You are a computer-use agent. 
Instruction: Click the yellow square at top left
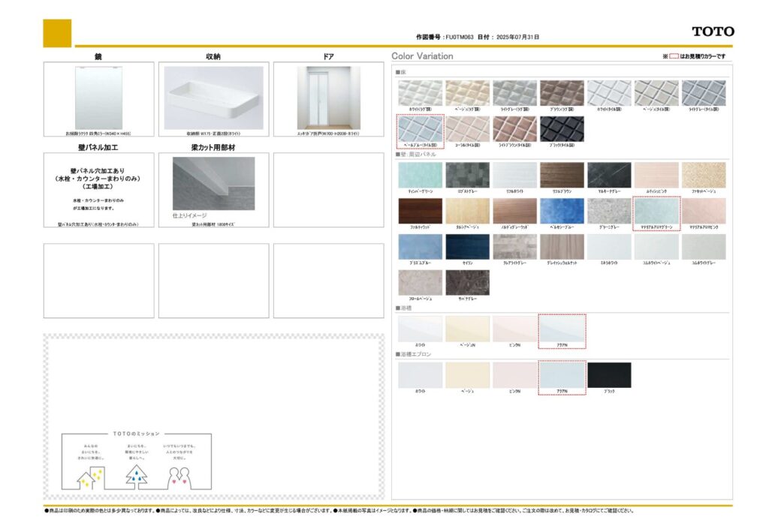(57, 33)
